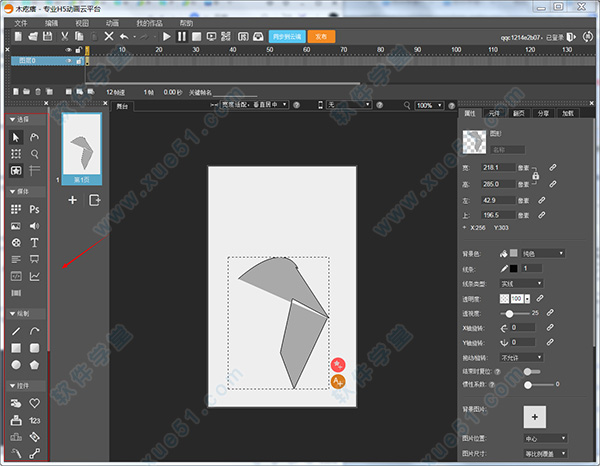The height and width of the screenshot is (466, 600).
Task: Open the 动画 menu
Action: [112, 21]
